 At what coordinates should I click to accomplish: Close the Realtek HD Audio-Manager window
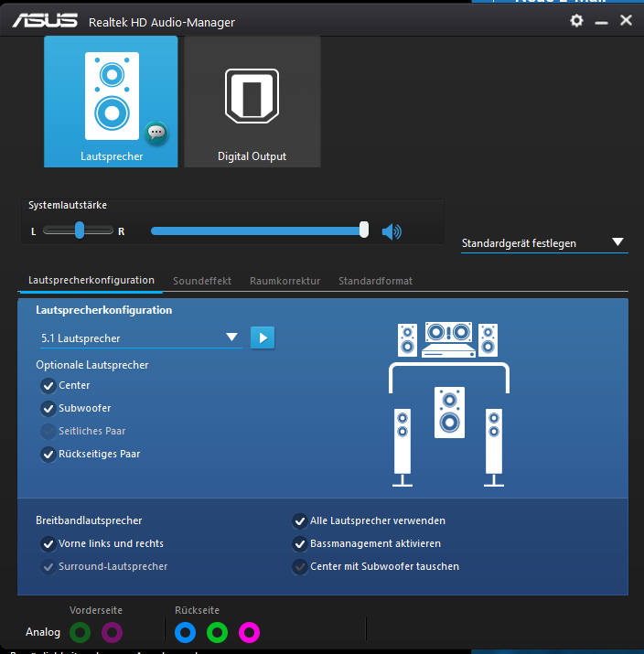click(x=626, y=20)
